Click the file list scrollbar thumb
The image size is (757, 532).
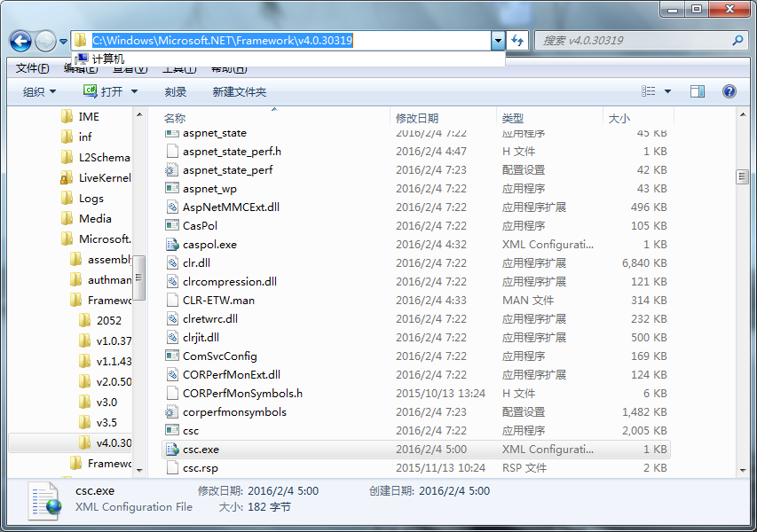(742, 177)
